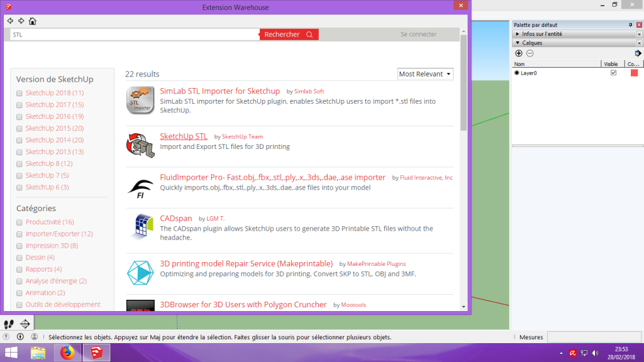Click the remove layer minus icon
The height and width of the screenshot is (362, 644).
pos(530,53)
